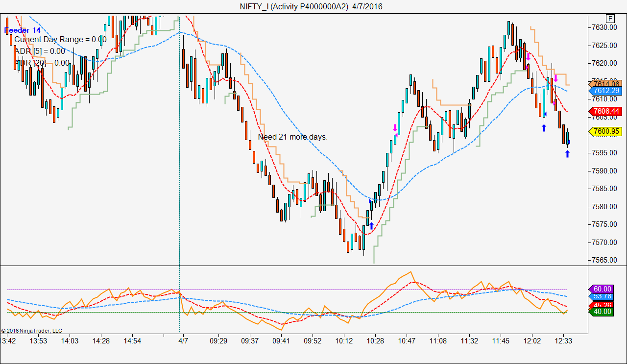Click the 10:28 time axis label

coord(375,341)
